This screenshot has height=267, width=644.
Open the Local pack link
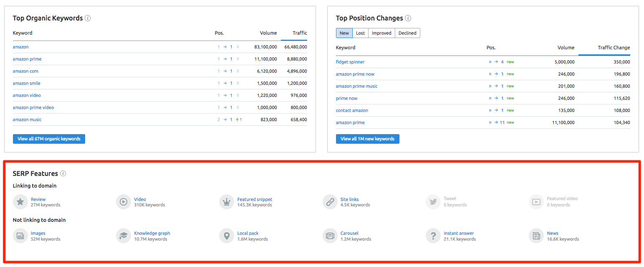pos(248,233)
